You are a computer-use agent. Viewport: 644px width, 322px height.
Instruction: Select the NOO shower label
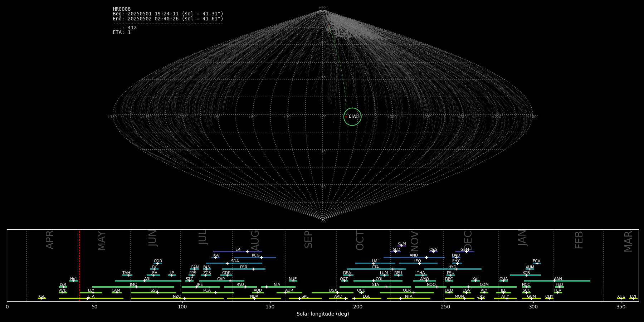pos(431,284)
